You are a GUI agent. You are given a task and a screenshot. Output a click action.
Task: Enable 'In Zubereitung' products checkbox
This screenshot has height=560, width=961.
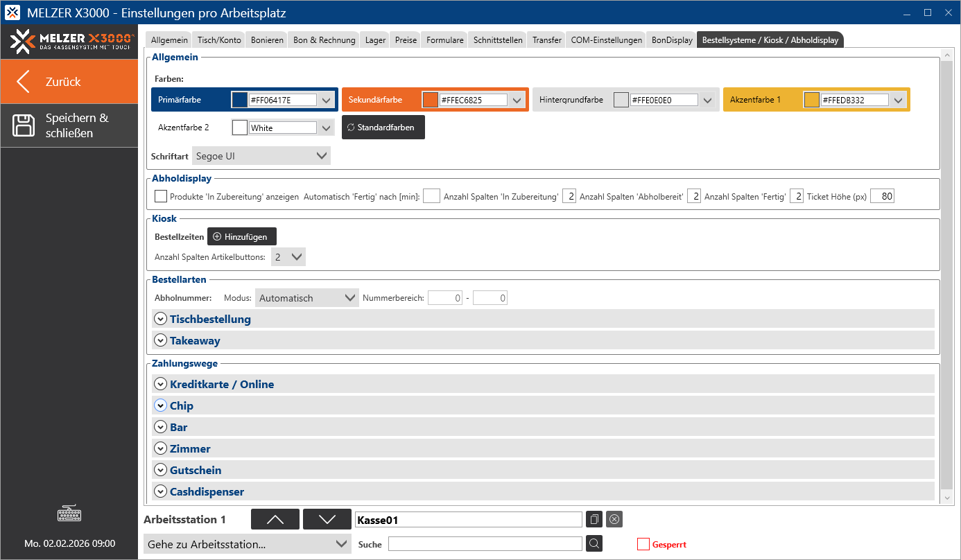(x=161, y=196)
